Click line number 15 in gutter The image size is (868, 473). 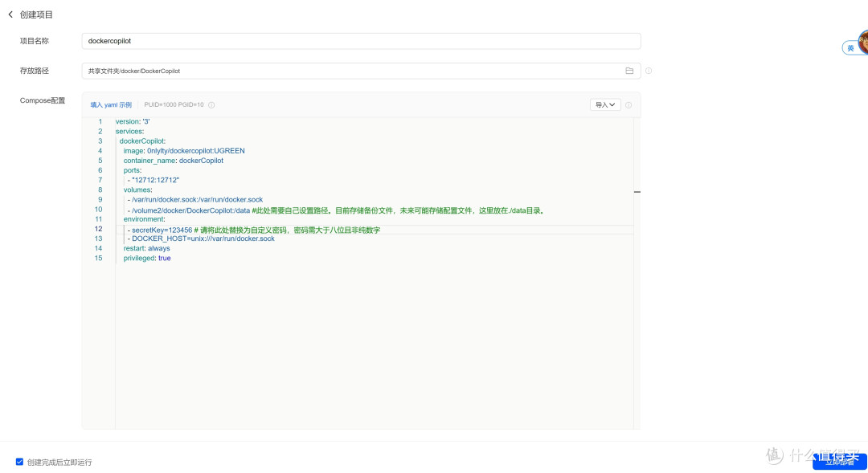[99, 259]
